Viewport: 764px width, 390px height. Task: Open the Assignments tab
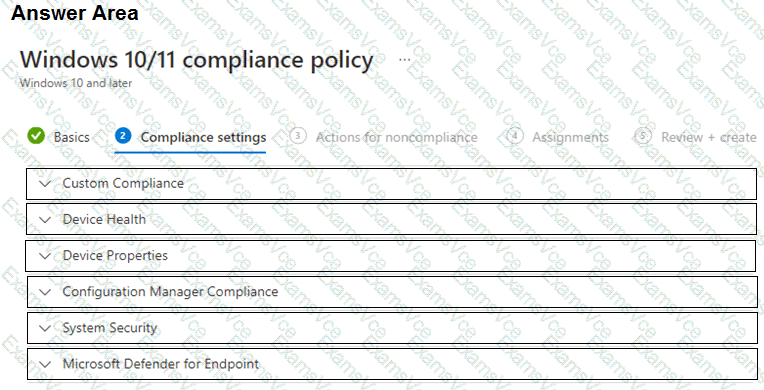[x=570, y=137]
